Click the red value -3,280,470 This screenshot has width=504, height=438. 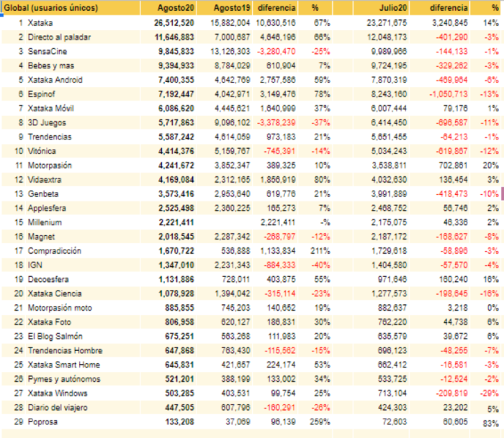(276, 51)
